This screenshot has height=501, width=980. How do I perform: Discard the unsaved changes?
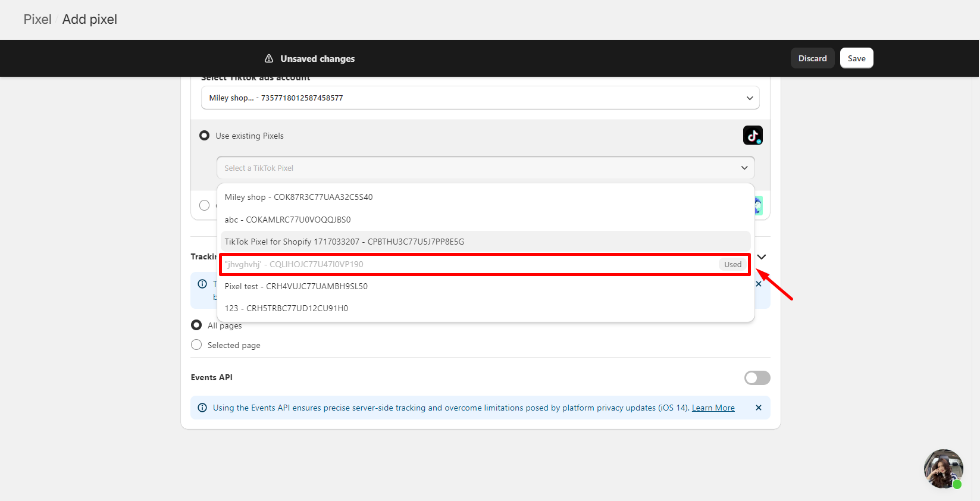(x=812, y=58)
